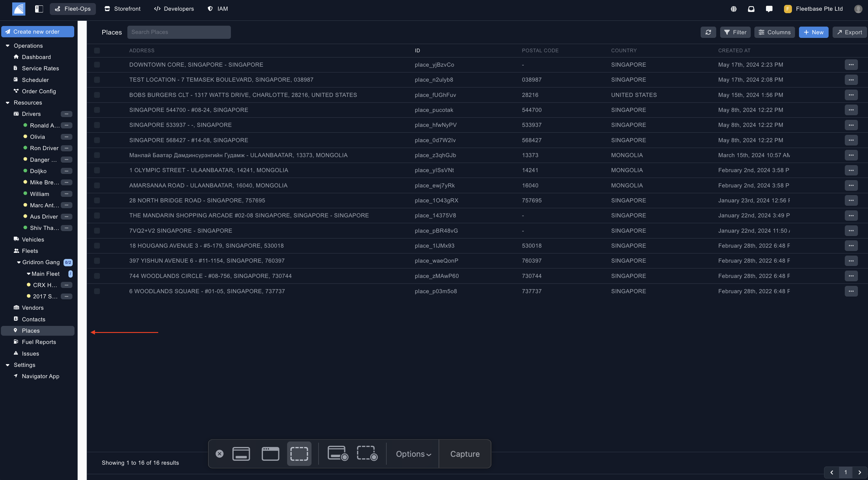Open Navigator App settings
The image size is (868, 480).
coord(40,376)
